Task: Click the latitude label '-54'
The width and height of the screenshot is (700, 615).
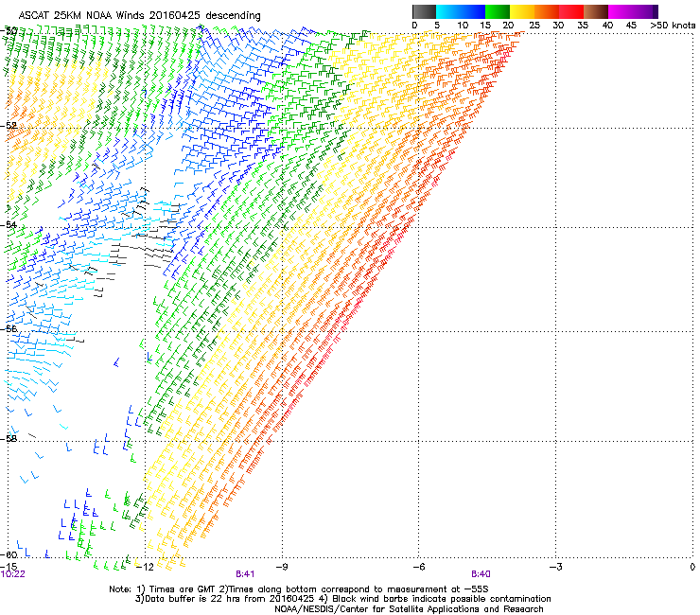Action: [9, 224]
